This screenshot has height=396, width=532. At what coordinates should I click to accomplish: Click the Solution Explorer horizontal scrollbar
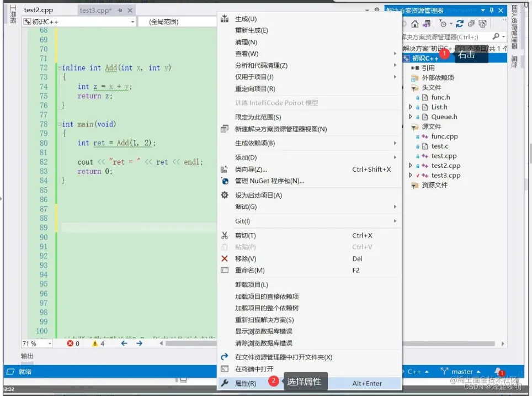tap(449, 344)
